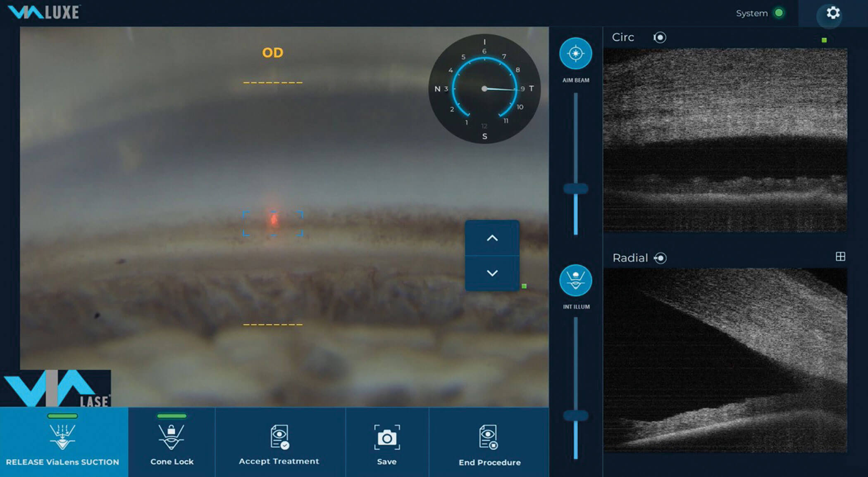Image resolution: width=868 pixels, height=477 pixels.
Task: Click the End Procedure icon
Action: 489,437
